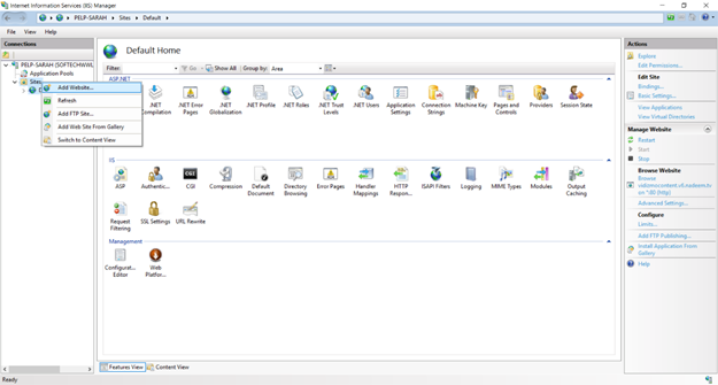Open the Group by Area dropdown
The height and width of the screenshot is (385, 718).
[297, 68]
